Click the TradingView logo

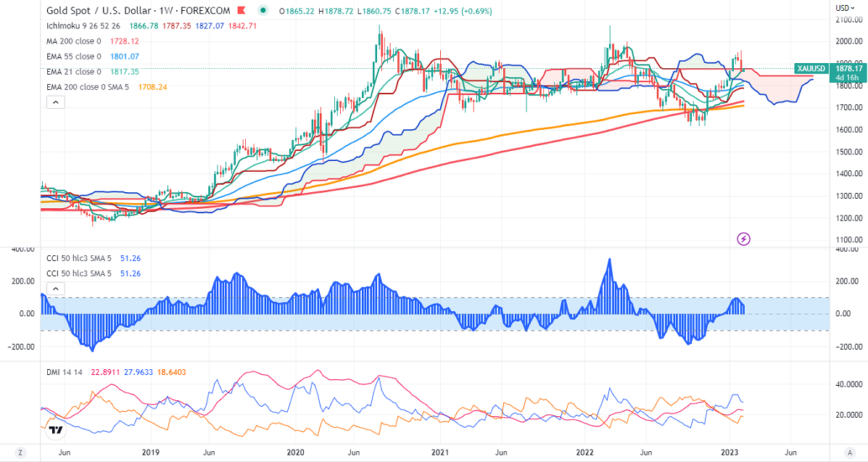[x=55, y=431]
